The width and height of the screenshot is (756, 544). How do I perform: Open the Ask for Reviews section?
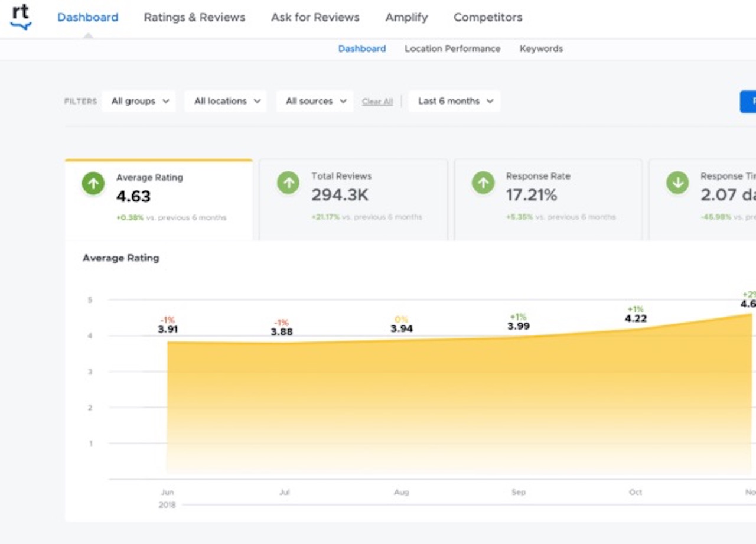pyautogui.click(x=315, y=17)
